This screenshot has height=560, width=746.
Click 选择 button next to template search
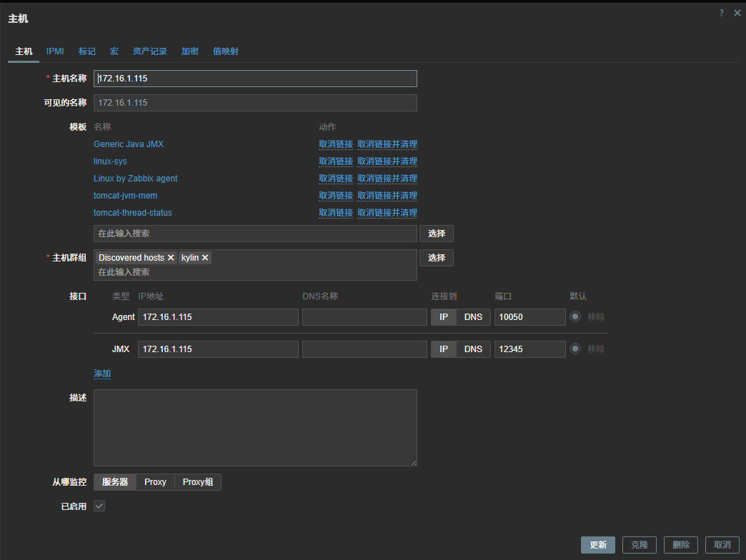(x=436, y=234)
